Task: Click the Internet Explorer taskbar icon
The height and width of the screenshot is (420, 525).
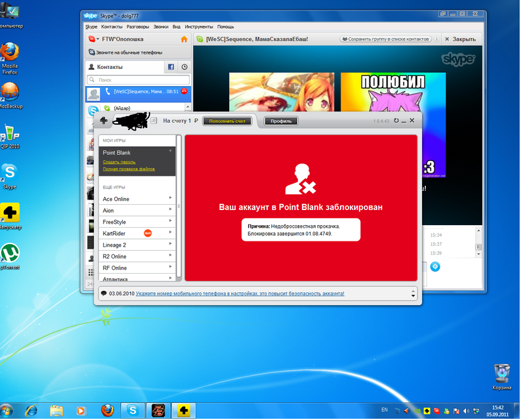Action: tap(31, 411)
